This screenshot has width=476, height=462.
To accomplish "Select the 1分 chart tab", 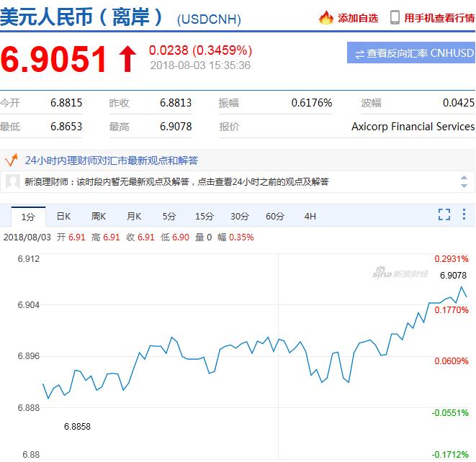I will (x=28, y=216).
